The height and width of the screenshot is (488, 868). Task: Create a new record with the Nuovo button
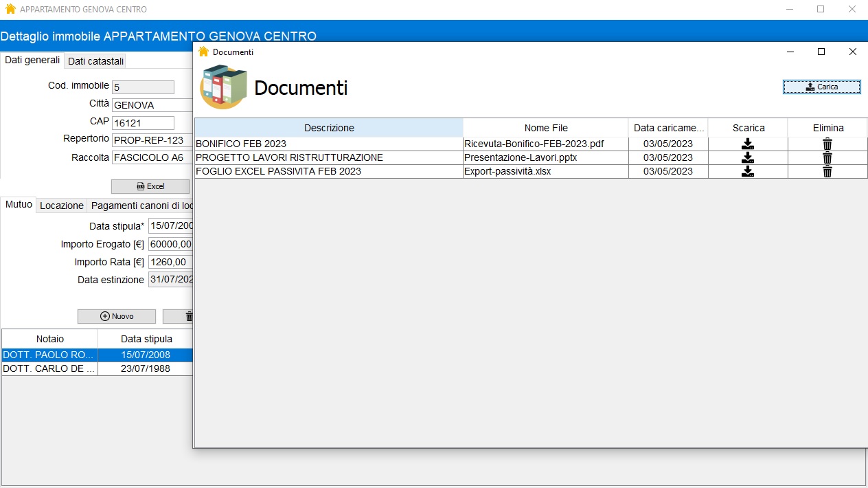coord(116,316)
